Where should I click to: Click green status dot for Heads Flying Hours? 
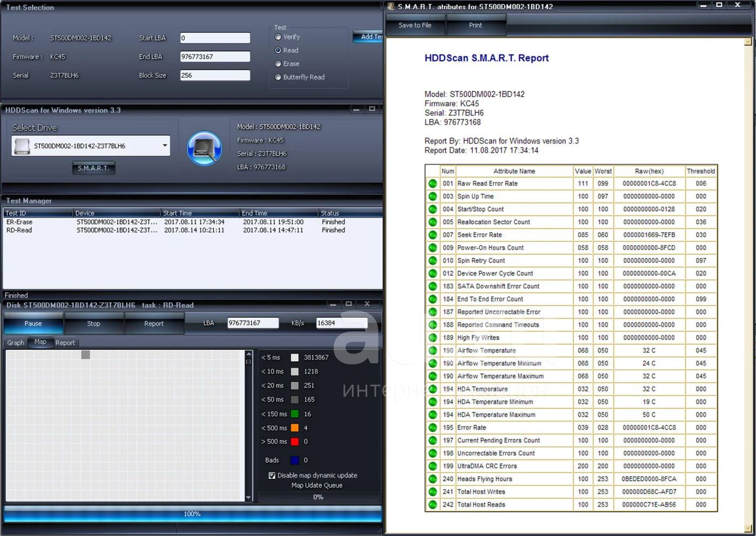[433, 479]
